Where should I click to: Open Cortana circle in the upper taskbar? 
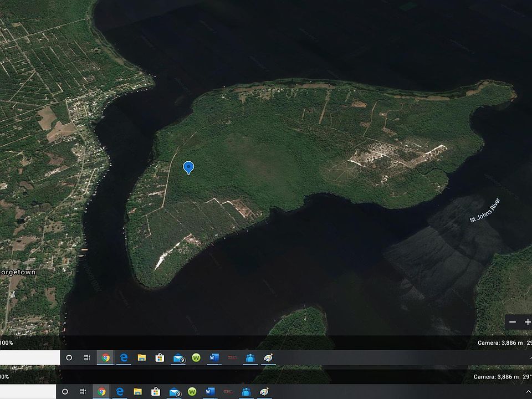[x=69, y=358]
